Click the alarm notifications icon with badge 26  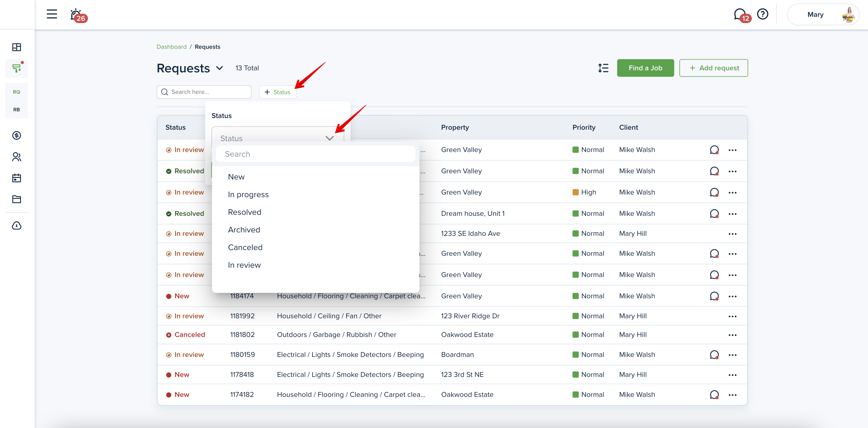(77, 15)
